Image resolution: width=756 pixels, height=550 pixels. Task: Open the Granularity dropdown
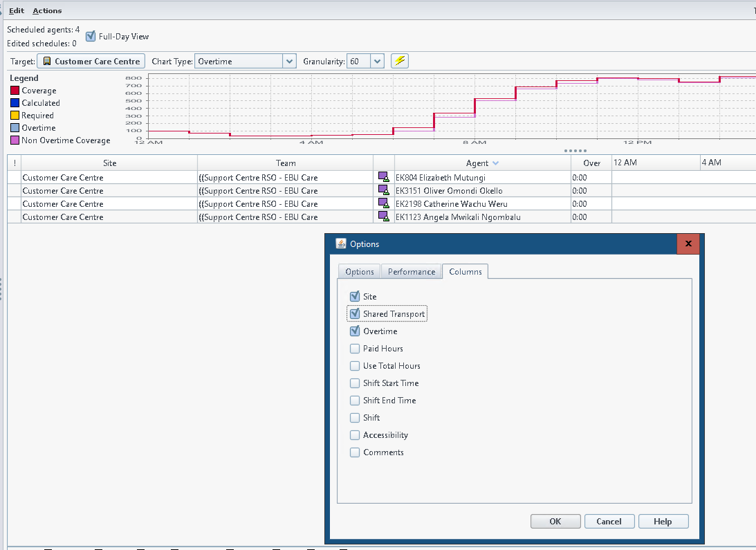(377, 61)
